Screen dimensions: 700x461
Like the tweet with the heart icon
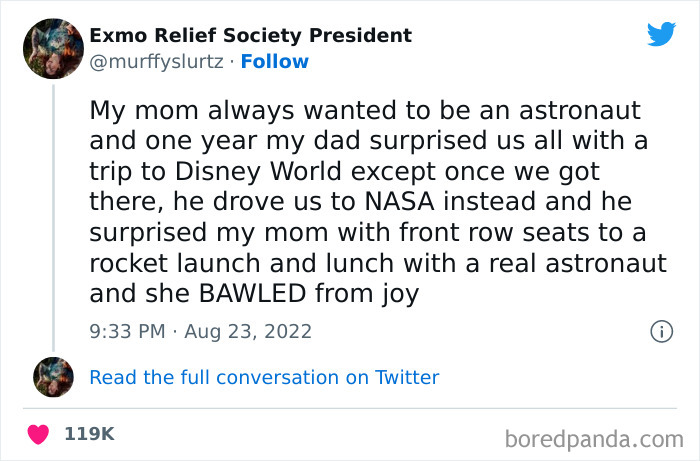39,434
